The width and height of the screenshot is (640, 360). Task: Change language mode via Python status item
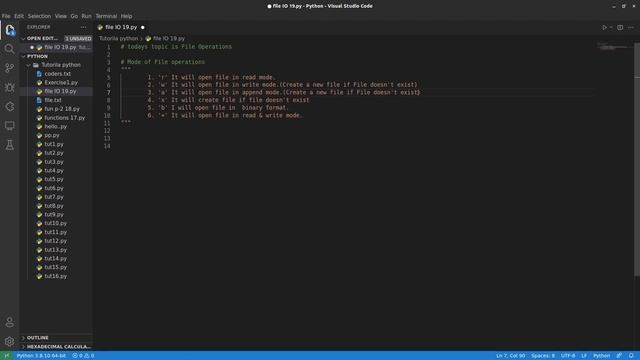click(601, 356)
